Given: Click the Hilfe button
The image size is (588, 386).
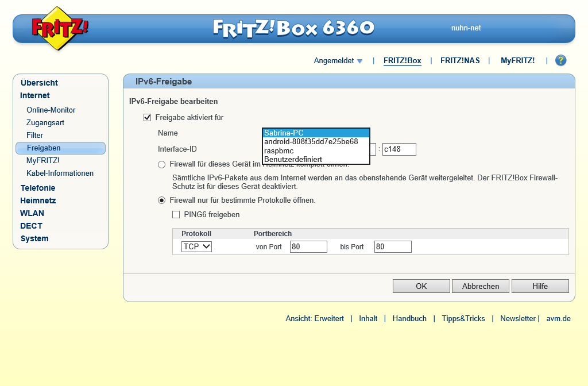Looking at the screenshot, I should coord(540,286).
